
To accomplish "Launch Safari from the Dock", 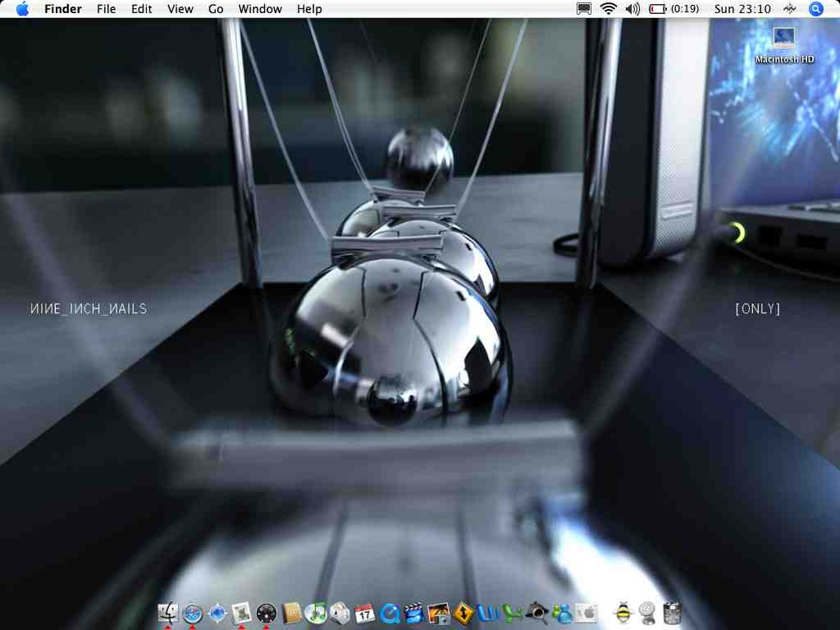I will [192, 612].
